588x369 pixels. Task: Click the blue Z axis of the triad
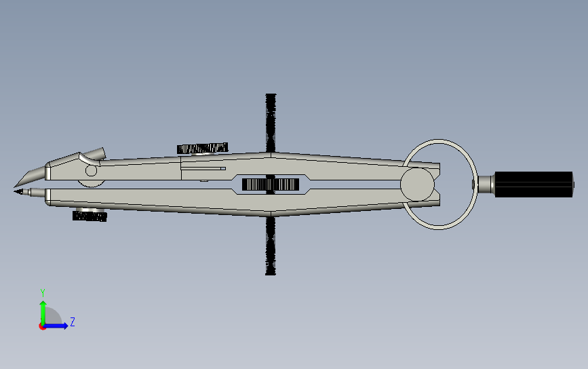(57, 326)
